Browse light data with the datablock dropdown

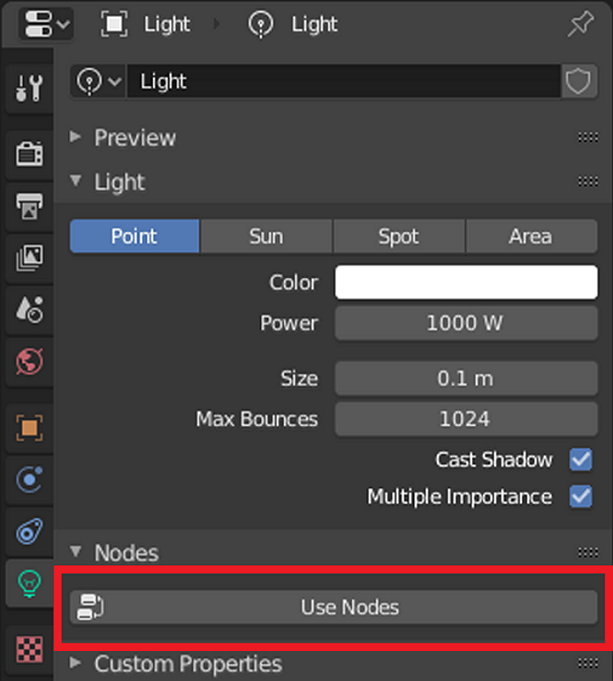98,81
